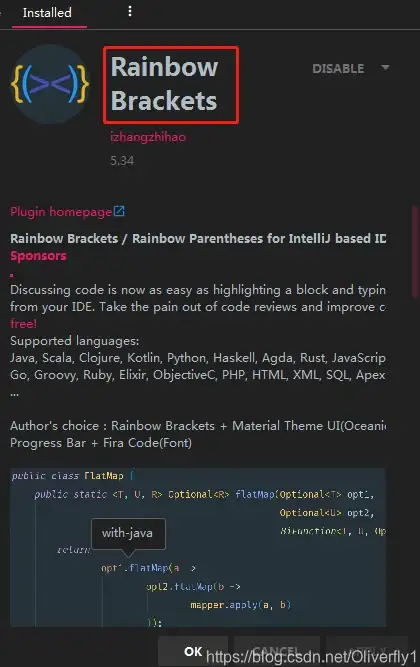Click the plugin description scrollbar
The image size is (420, 667).
pos(415,252)
